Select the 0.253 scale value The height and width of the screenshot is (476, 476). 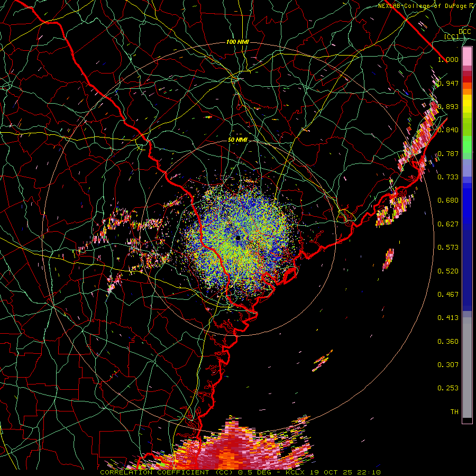[448, 388]
